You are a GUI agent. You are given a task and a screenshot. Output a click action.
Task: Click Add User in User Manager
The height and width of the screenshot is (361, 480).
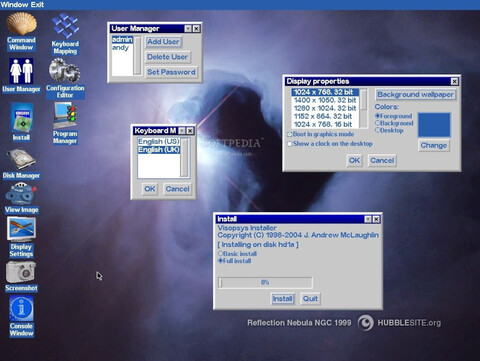click(163, 42)
